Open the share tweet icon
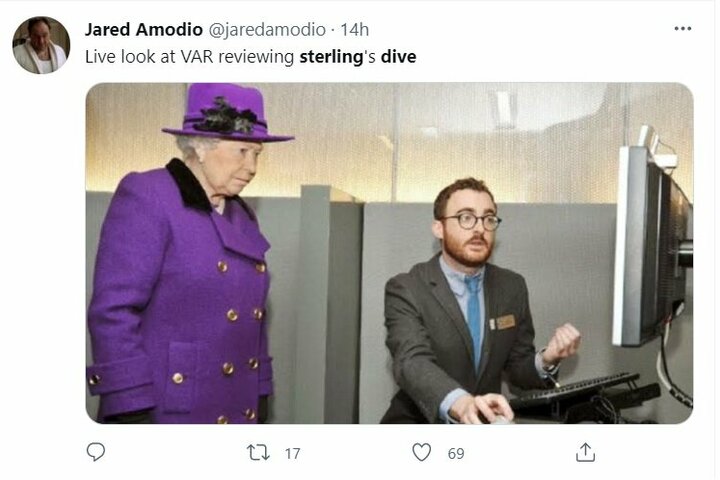720x480 pixels. point(585,452)
